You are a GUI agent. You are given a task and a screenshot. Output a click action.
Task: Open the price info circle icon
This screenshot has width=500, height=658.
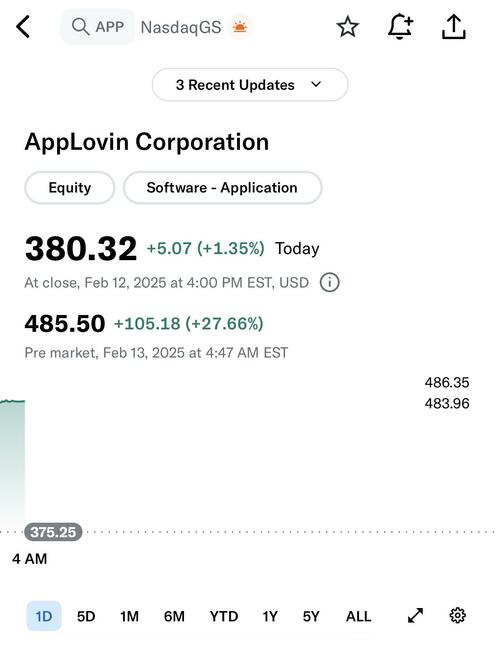(330, 282)
